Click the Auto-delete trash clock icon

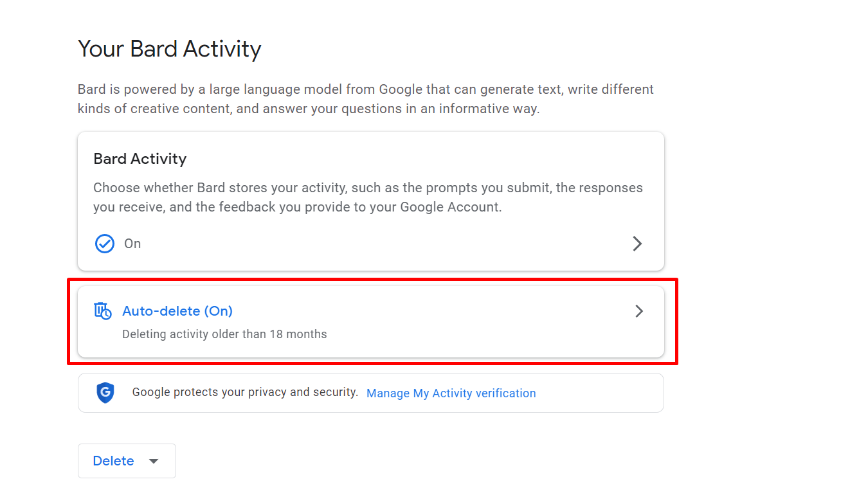pyautogui.click(x=103, y=311)
